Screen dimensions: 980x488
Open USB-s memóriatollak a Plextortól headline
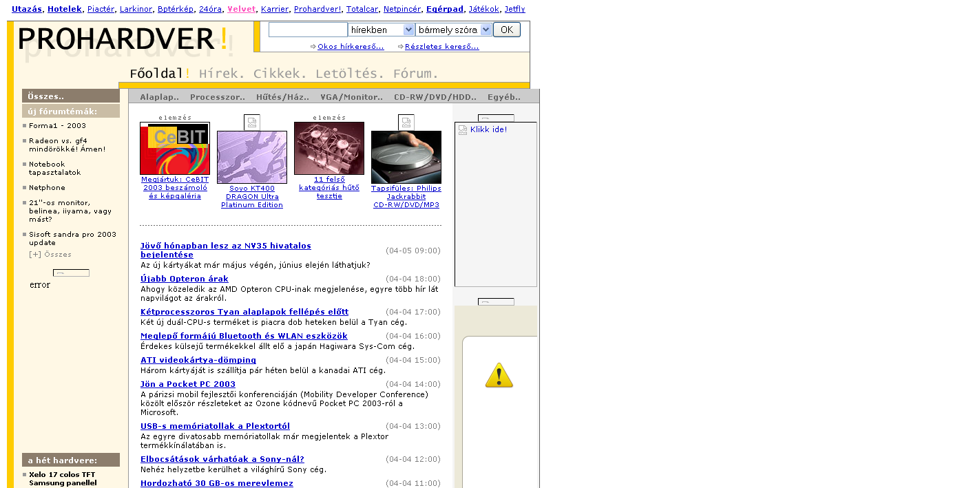(215, 427)
